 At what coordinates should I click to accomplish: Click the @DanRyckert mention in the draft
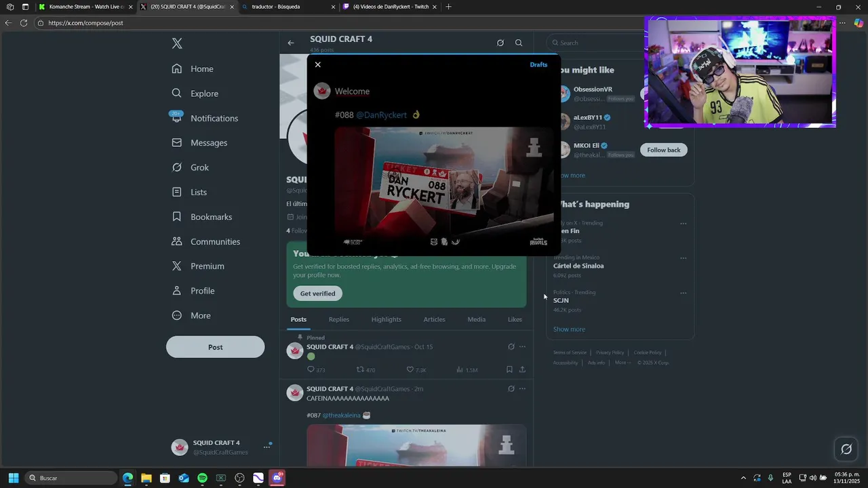tap(381, 115)
